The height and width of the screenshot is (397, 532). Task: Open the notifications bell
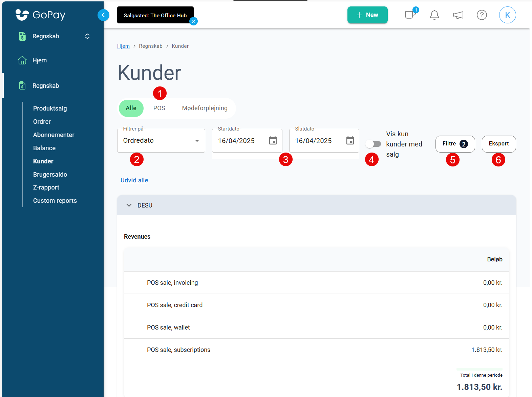pos(434,15)
